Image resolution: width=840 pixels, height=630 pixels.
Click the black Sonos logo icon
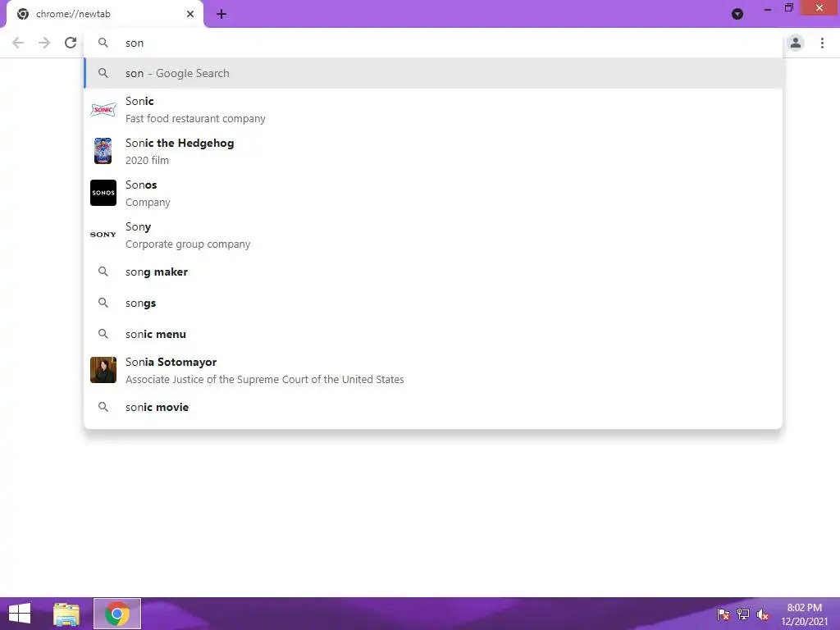point(103,193)
